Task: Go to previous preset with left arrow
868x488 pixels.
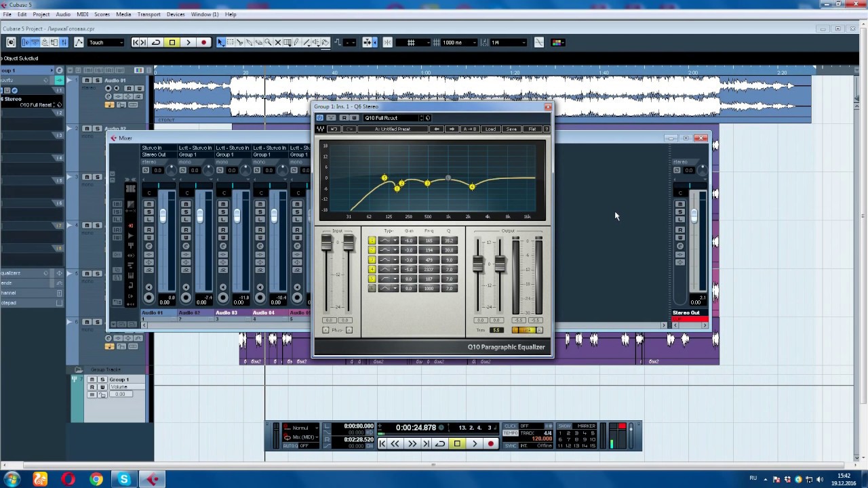Action: point(437,129)
